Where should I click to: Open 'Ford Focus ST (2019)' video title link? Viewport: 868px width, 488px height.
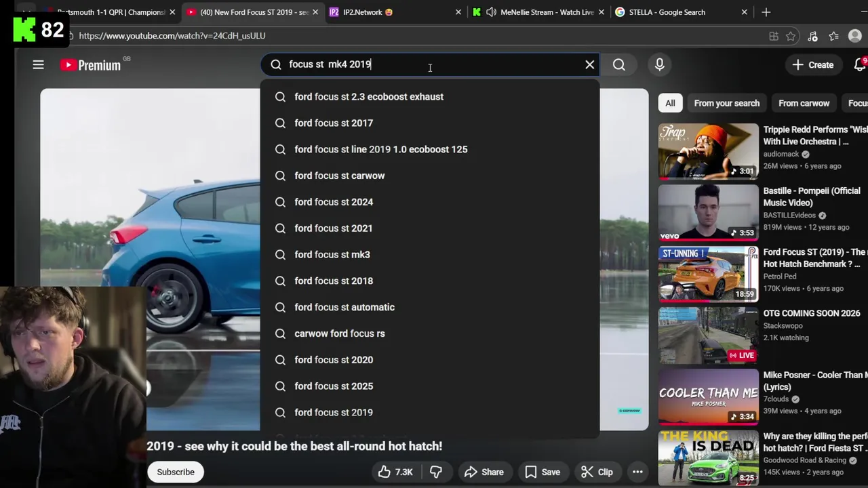coord(815,258)
